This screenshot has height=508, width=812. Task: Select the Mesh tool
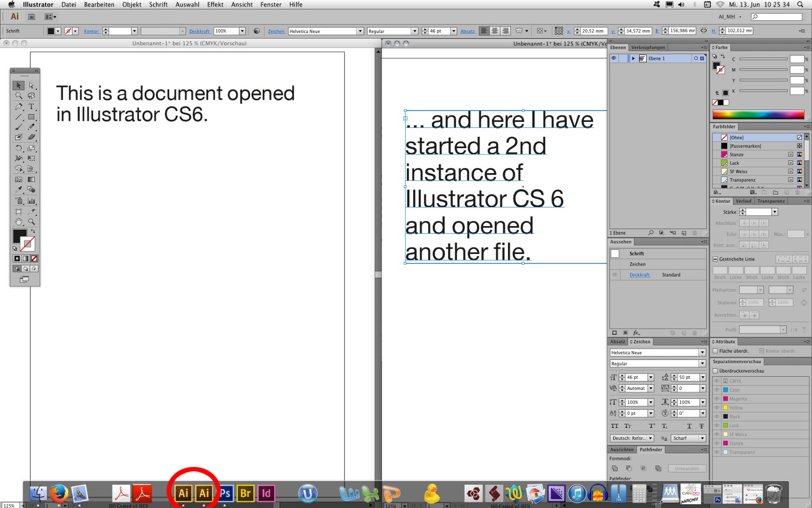(18, 180)
